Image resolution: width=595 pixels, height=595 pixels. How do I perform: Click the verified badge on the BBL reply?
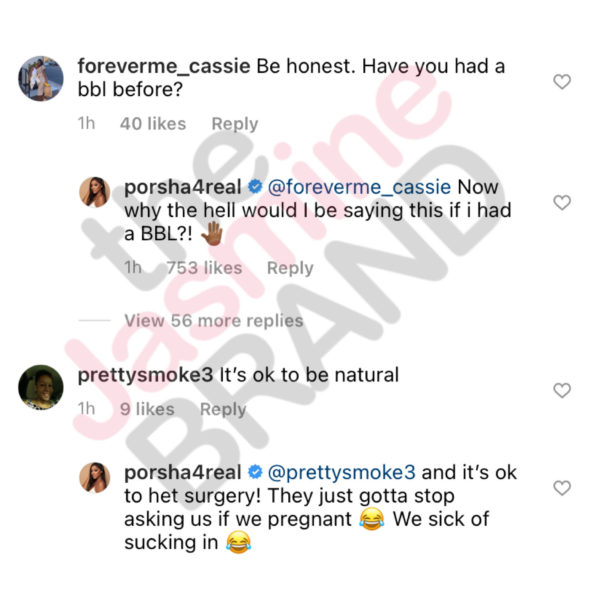pos(255,187)
